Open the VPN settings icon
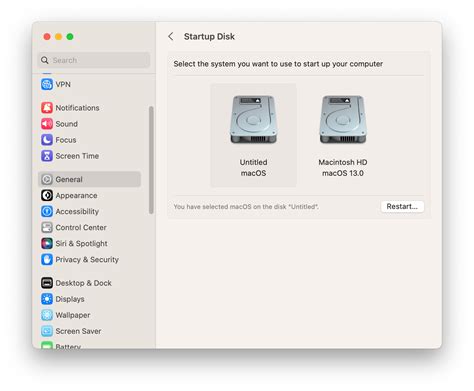 (47, 84)
